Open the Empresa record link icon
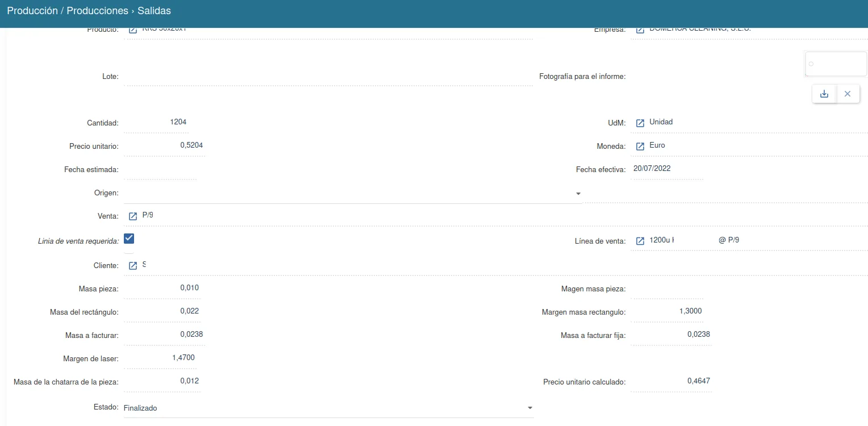 (640, 30)
